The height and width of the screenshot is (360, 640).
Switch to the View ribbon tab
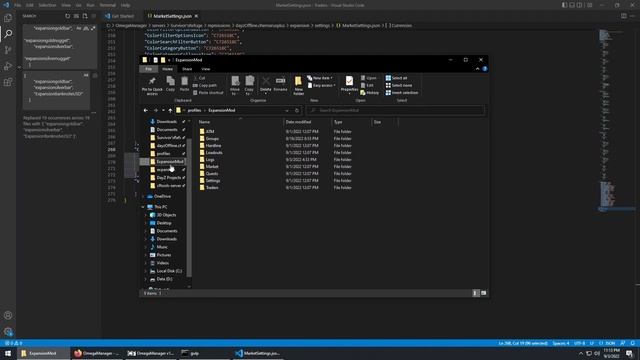[x=206, y=69]
